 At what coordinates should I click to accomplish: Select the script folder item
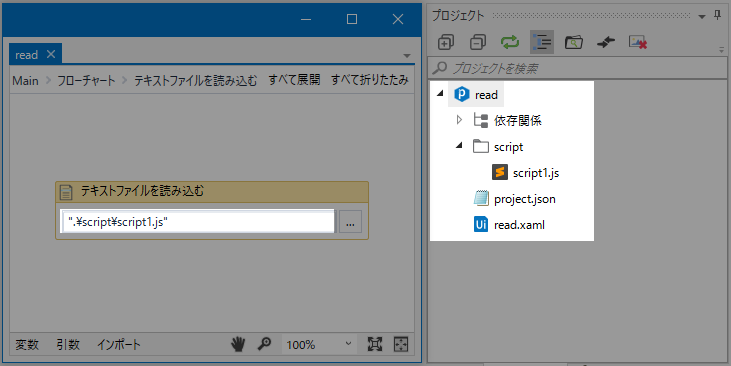tap(508, 147)
